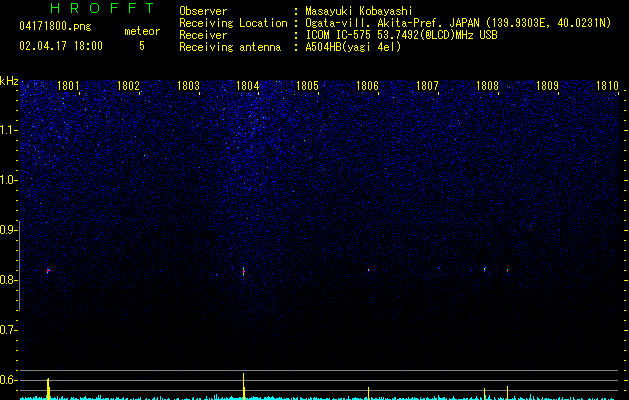Click the Ogata-vill. Akita-Pref. JAPAN location text

coord(392,23)
